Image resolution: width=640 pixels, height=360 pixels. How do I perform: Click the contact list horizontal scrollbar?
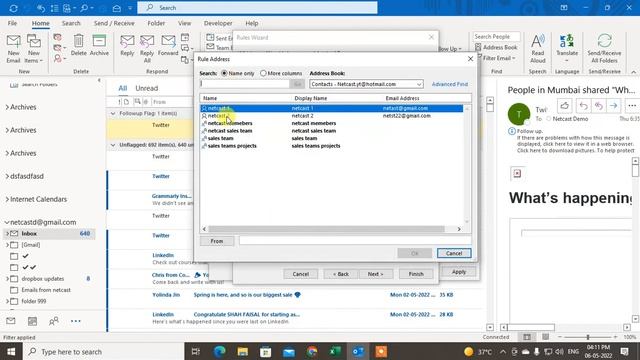pyautogui.click(x=326, y=229)
